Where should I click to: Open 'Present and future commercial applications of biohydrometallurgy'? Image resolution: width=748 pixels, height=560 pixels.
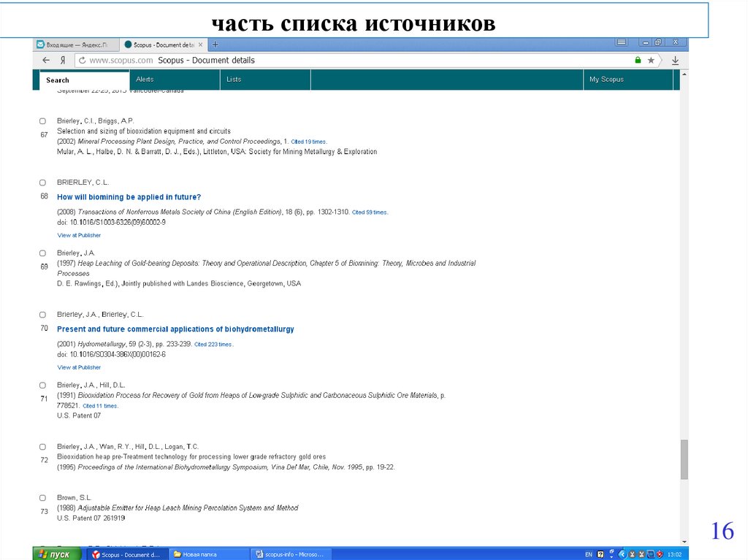(175, 329)
